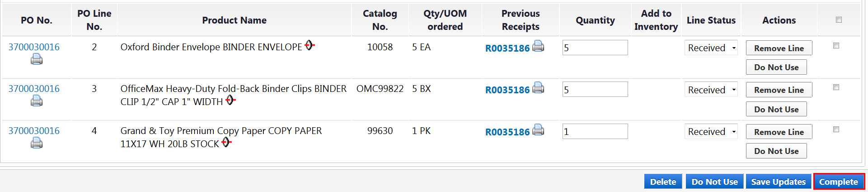Open Line Status dropdown for PO line 2
The width and height of the screenshot is (868, 192).
(x=711, y=48)
